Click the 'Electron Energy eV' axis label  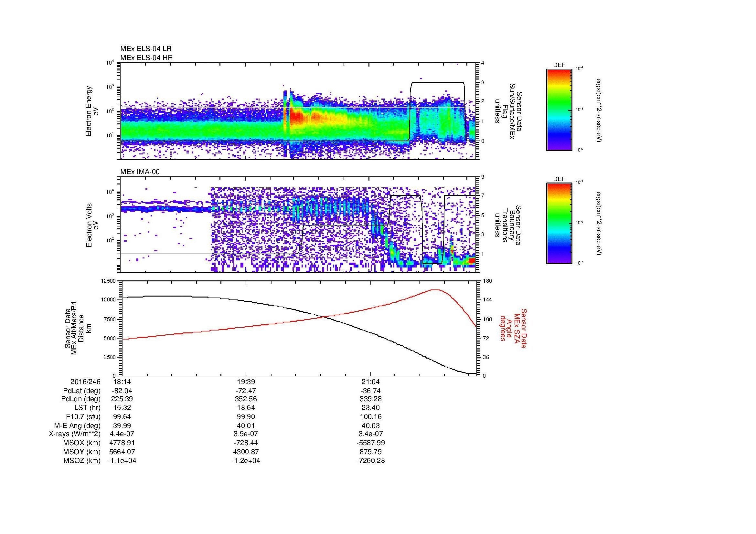(x=92, y=111)
